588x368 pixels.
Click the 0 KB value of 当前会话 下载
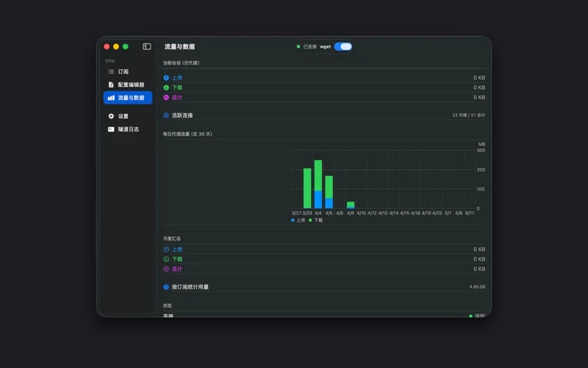(479, 88)
